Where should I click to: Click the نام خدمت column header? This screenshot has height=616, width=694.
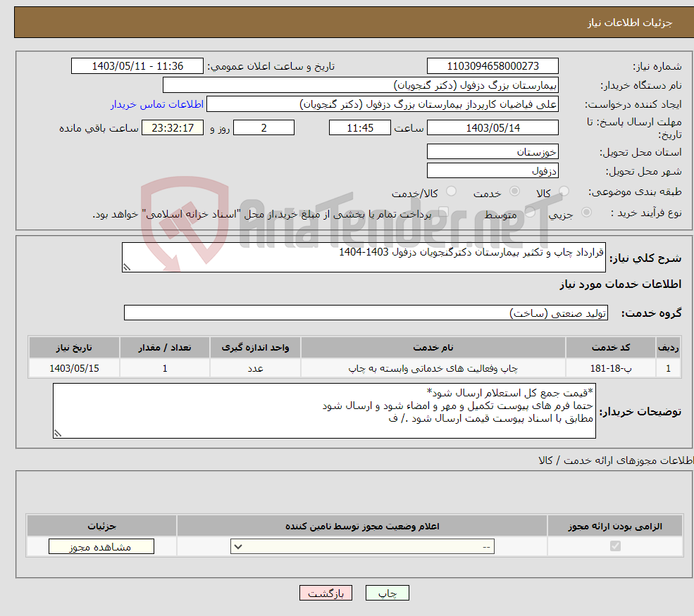click(433, 348)
